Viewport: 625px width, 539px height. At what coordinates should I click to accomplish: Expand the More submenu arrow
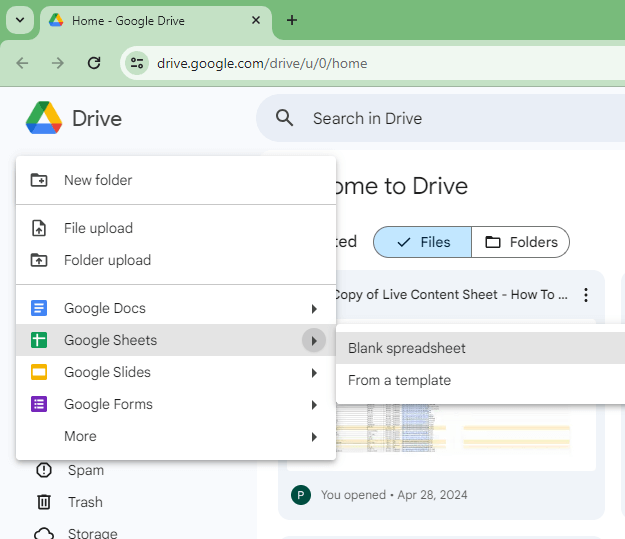(314, 437)
